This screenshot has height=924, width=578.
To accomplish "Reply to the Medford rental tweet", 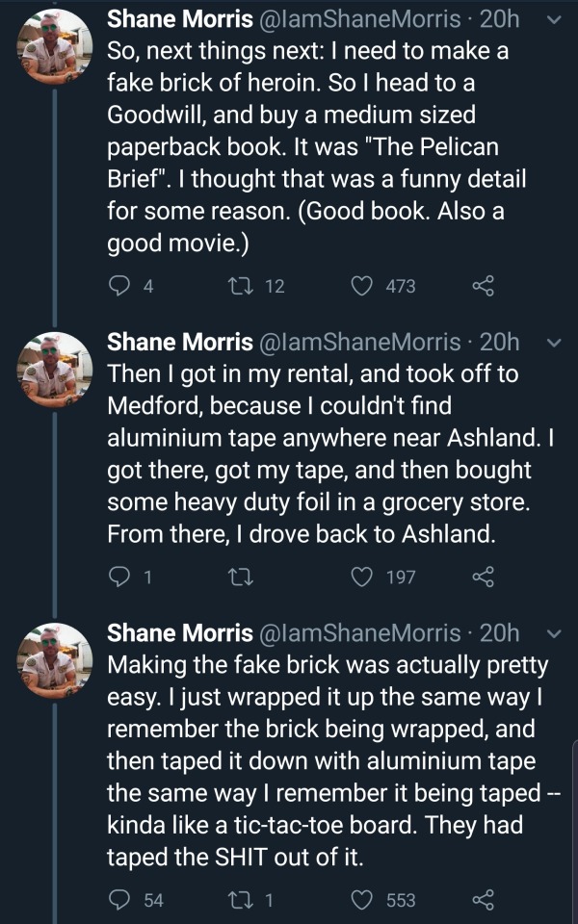I will coord(120,577).
